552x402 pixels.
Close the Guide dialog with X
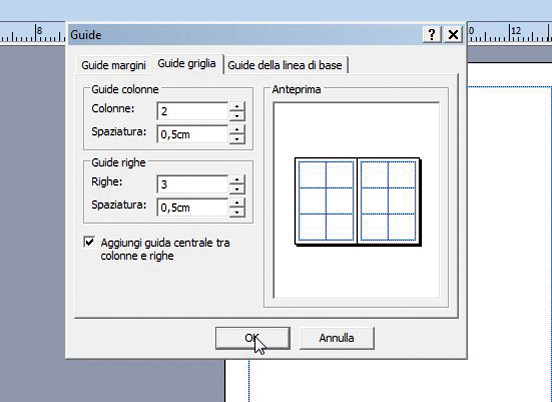tap(453, 34)
